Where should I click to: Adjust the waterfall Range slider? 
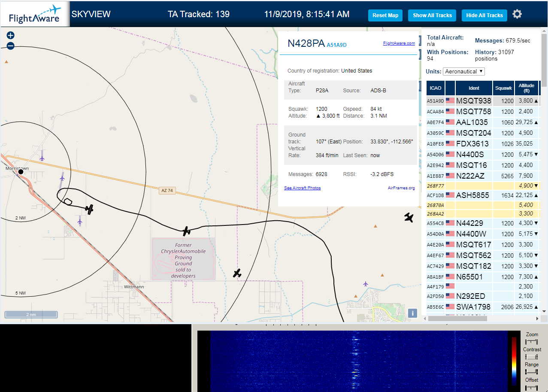pos(532,372)
